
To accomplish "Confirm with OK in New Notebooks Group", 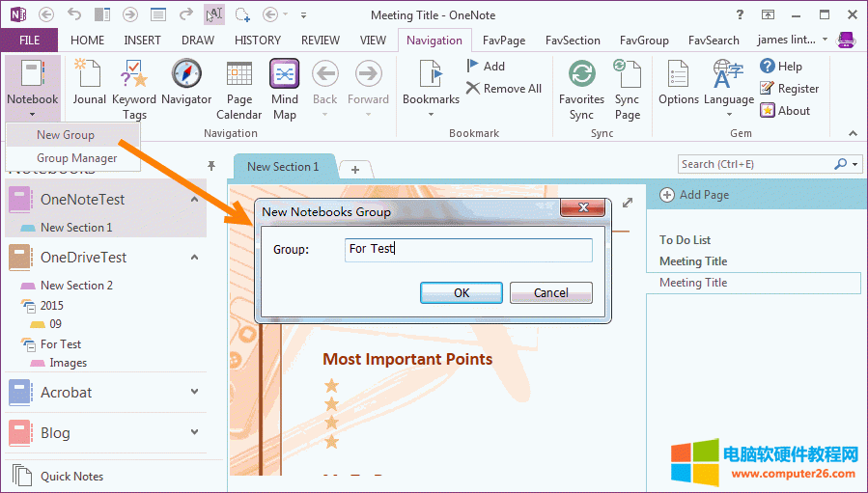I will (462, 292).
